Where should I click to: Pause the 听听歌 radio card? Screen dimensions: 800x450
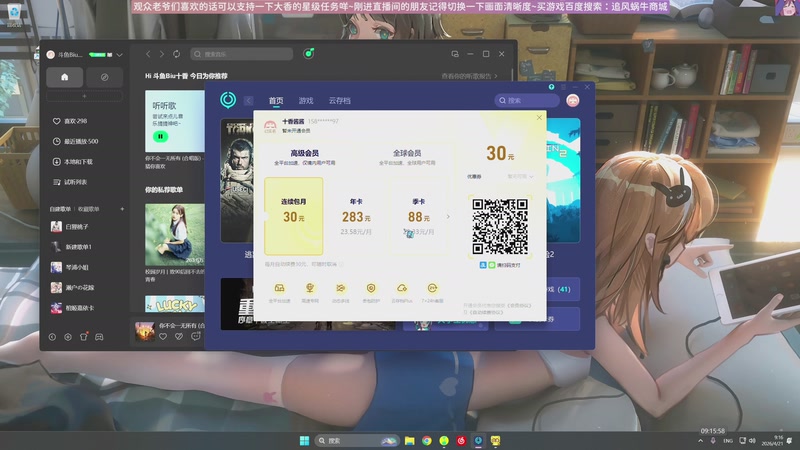tap(160, 137)
